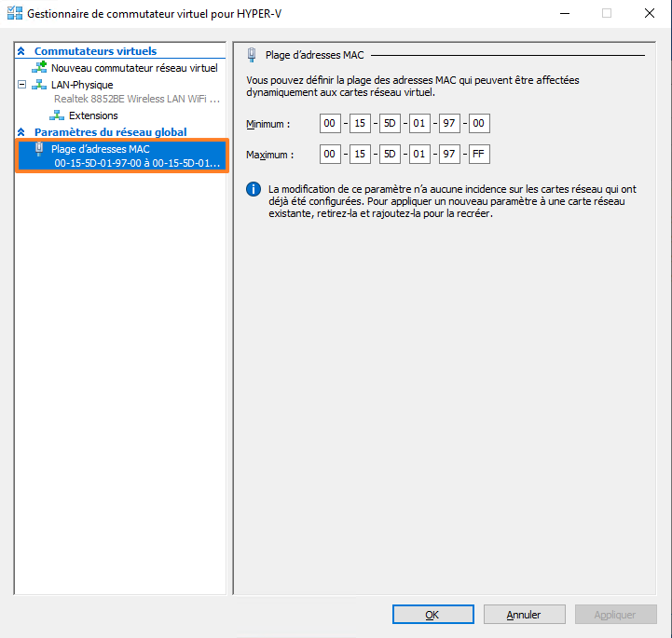Click the Annuler button
672x638 pixels.
click(524, 615)
